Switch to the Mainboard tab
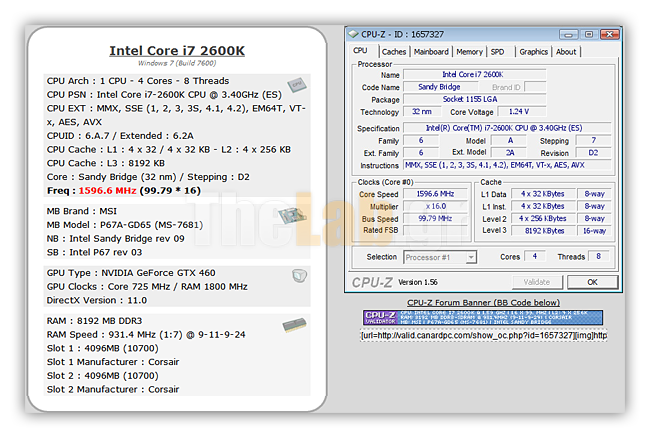The width and height of the screenshot is (650, 438). (x=431, y=52)
